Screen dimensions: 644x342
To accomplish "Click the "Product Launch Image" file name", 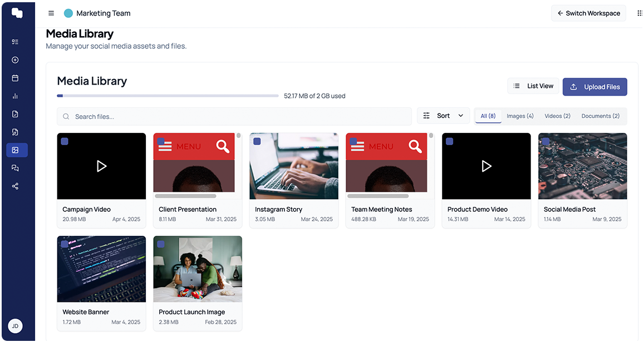I will (192, 312).
